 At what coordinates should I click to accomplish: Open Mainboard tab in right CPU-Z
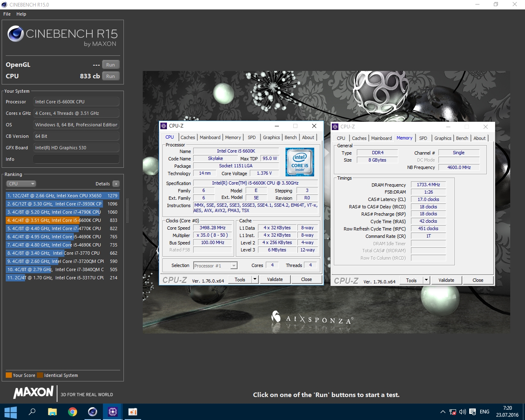pos(381,138)
